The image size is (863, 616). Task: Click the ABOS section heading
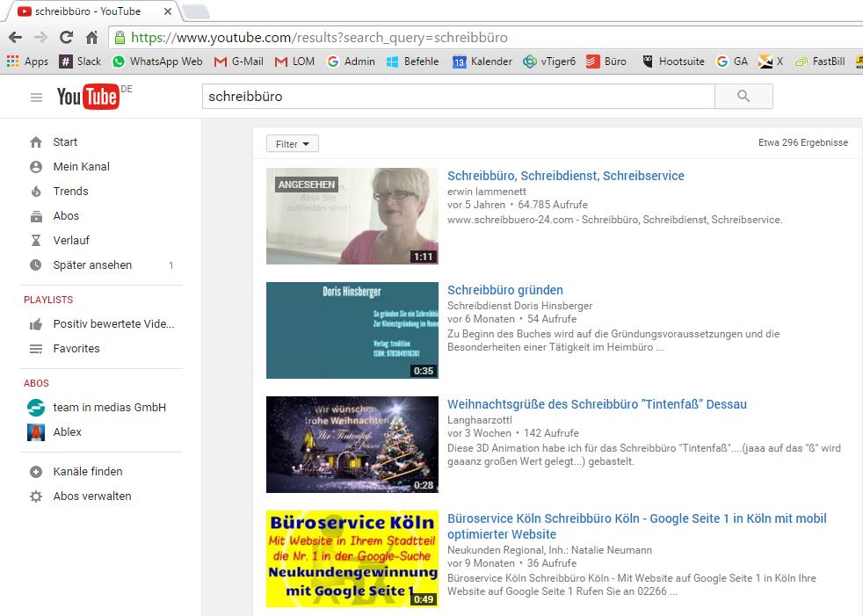(36, 383)
